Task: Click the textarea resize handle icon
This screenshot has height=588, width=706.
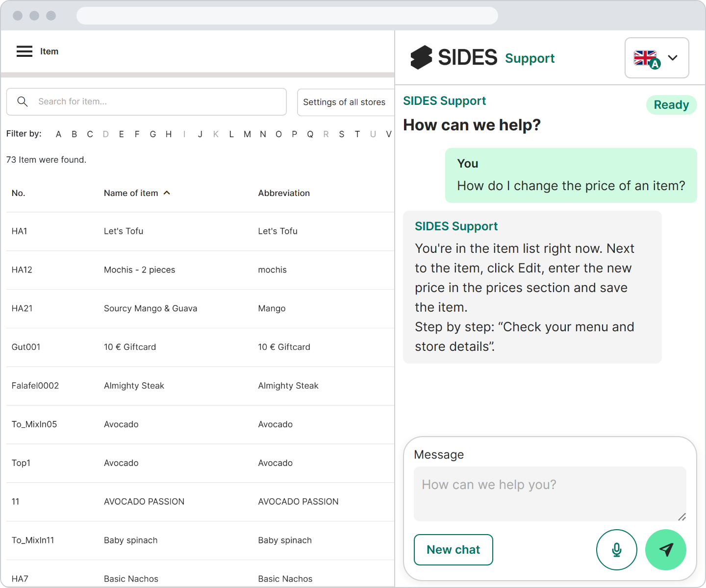Action: 682,517
